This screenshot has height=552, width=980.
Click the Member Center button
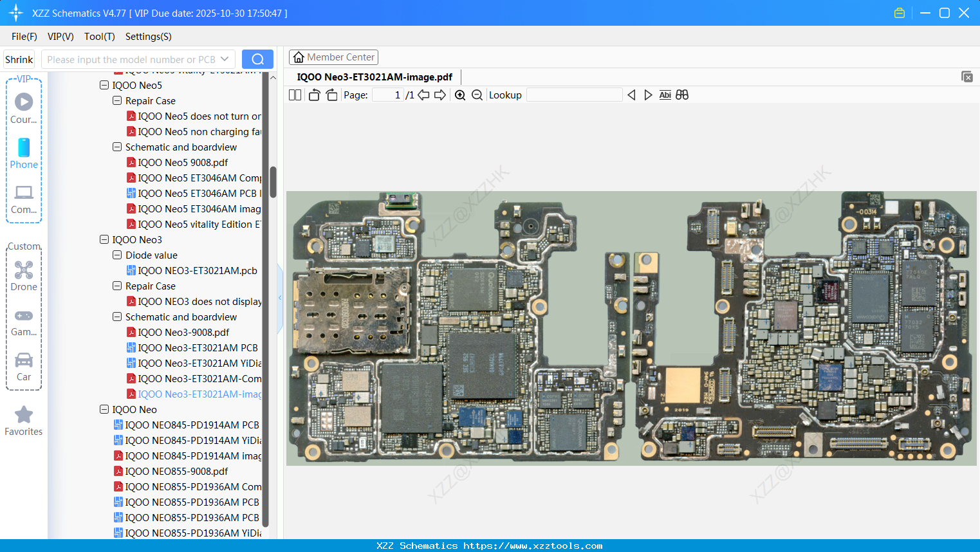coord(333,57)
